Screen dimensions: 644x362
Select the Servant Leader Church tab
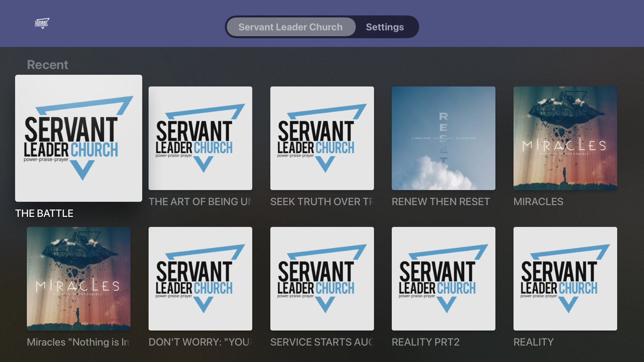coord(291,27)
